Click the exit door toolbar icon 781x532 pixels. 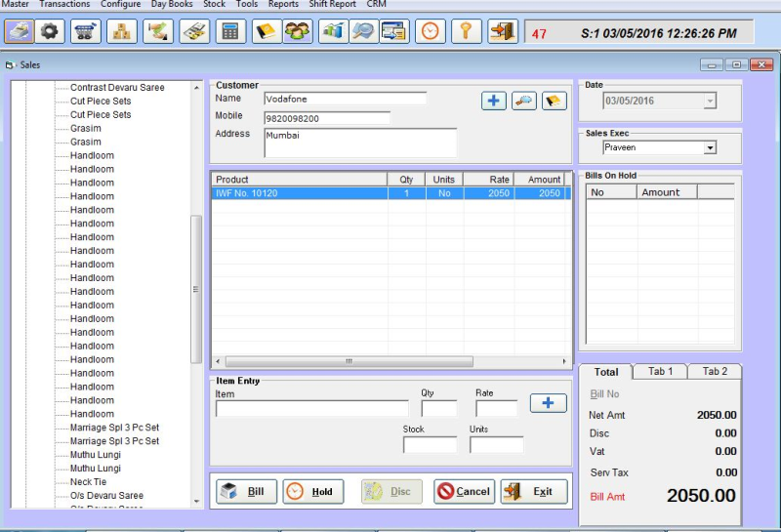503,32
